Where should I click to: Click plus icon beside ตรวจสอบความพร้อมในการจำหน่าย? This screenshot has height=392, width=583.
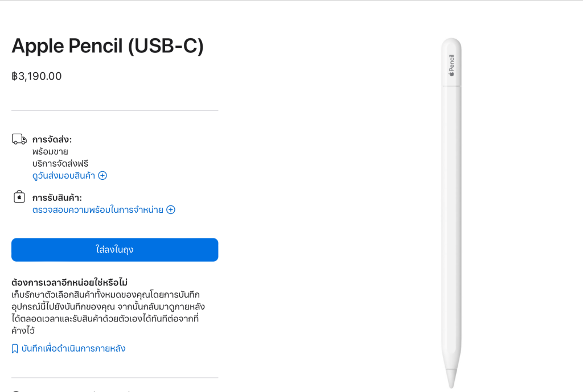click(x=171, y=210)
